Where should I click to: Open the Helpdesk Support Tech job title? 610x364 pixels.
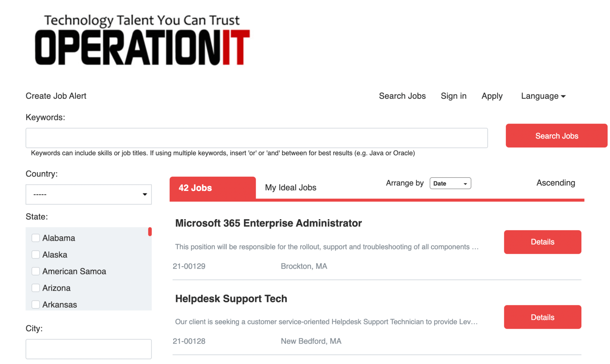tap(231, 299)
